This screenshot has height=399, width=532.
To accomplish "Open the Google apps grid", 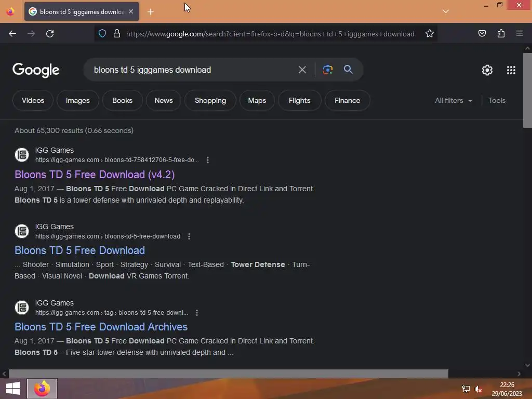I will coord(511,70).
